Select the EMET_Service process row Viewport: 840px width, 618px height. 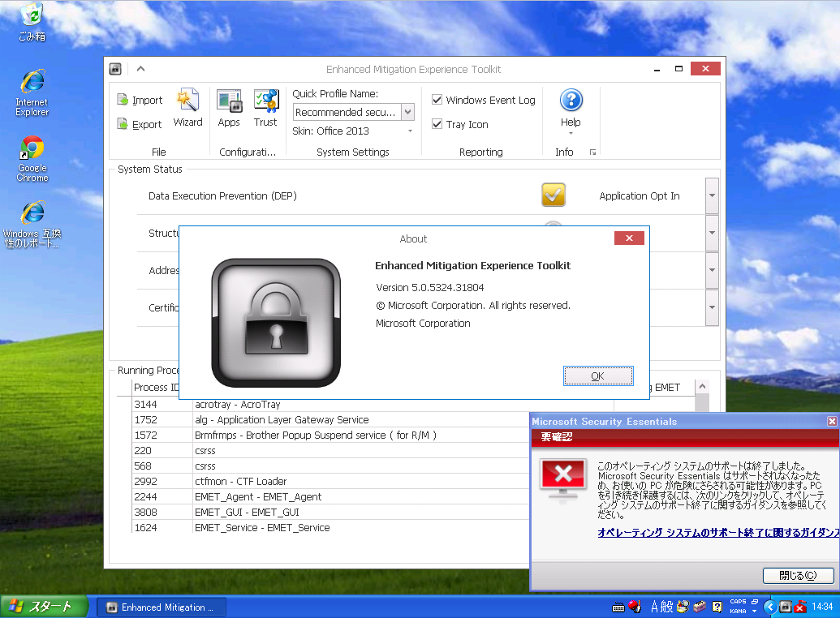tap(330, 528)
